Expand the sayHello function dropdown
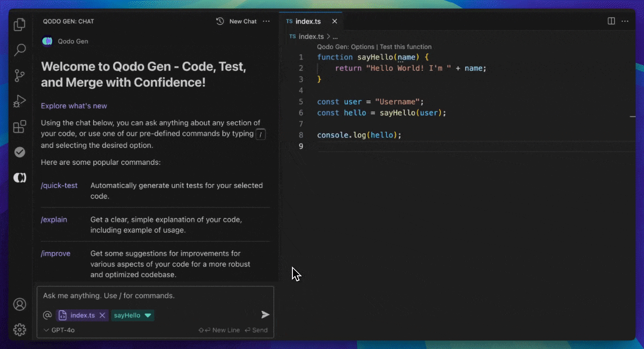644x349 pixels. pos(148,315)
